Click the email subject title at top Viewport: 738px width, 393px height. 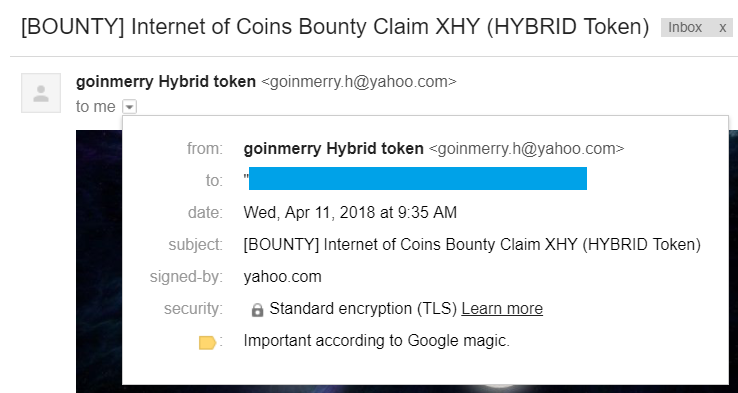(x=335, y=27)
